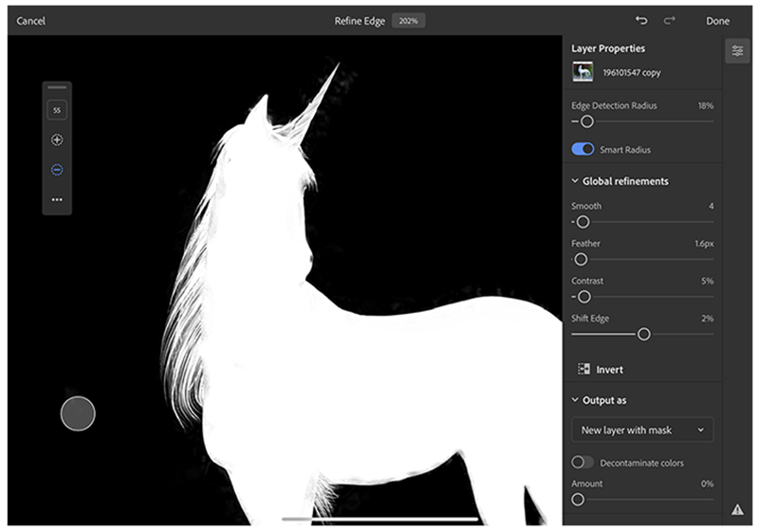This screenshot has width=759, height=532.
Task: Click the 196101547 copy layer name
Action: (632, 72)
